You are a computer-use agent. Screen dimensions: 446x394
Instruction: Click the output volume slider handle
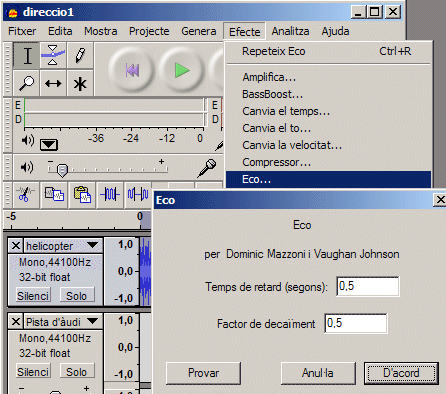(62, 170)
